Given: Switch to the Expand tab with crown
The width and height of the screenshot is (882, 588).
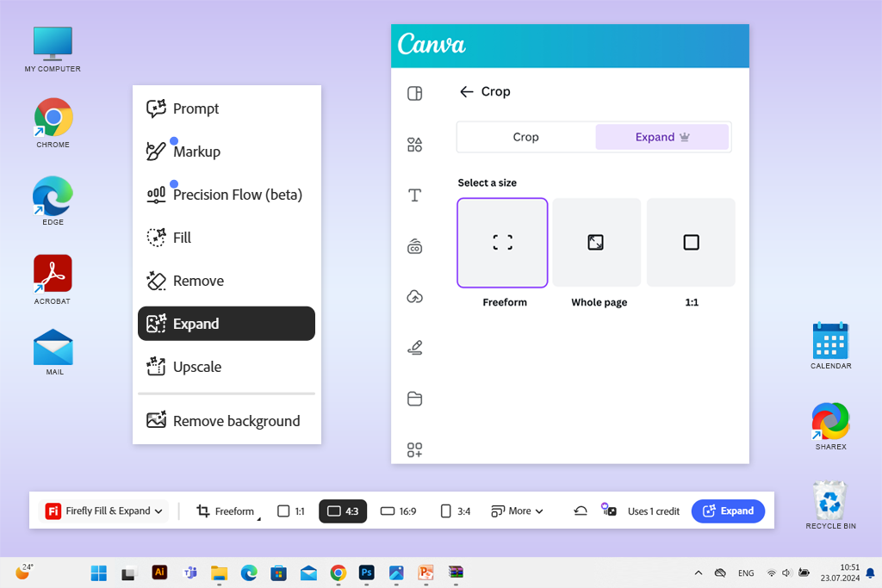Looking at the screenshot, I should point(662,137).
